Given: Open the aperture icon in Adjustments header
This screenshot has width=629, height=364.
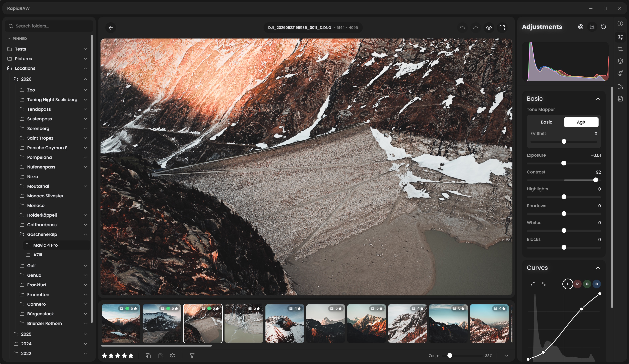Looking at the screenshot, I should pos(581,27).
